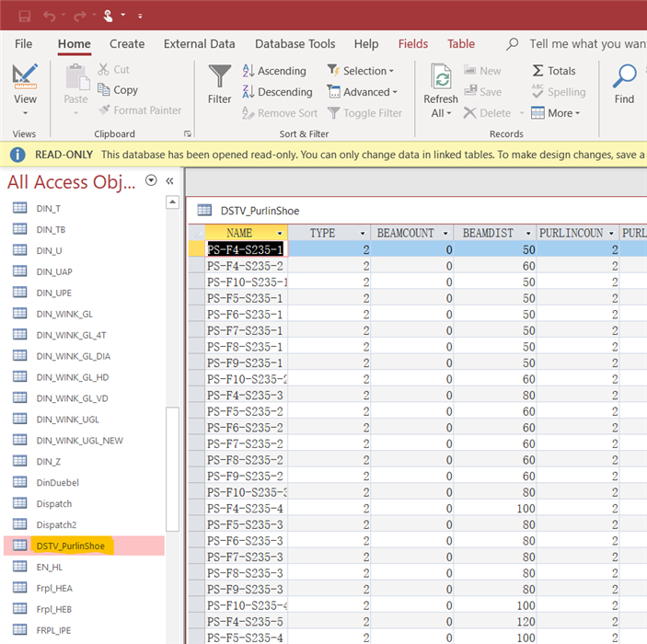Click Cut in Clipboard group
The width and height of the screenshot is (647, 644).
(x=114, y=69)
